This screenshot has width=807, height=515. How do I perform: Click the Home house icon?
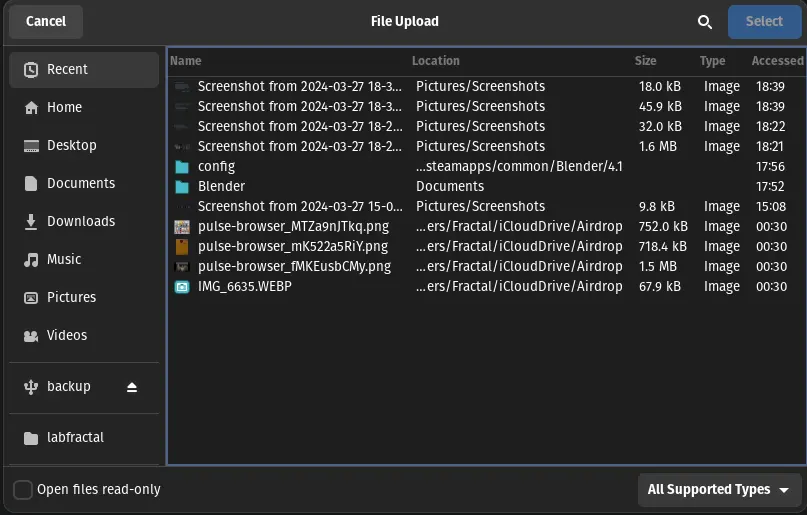click(x=31, y=108)
